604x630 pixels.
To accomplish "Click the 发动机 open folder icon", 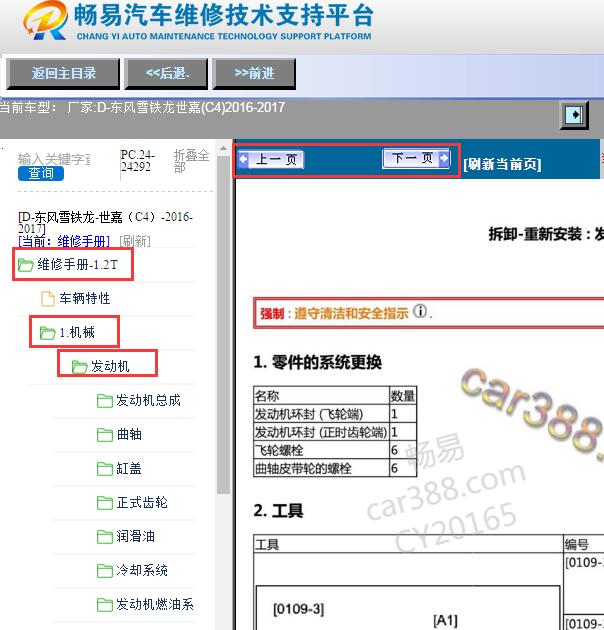I will 79,367.
